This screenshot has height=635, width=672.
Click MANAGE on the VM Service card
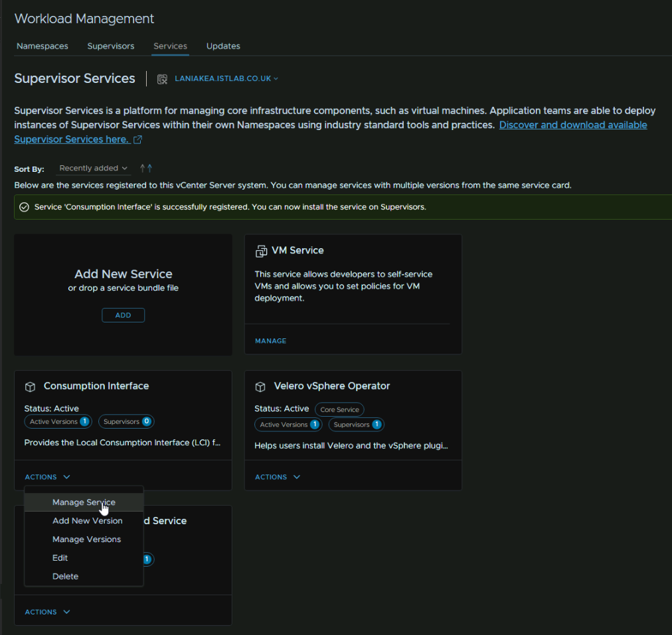(x=270, y=341)
